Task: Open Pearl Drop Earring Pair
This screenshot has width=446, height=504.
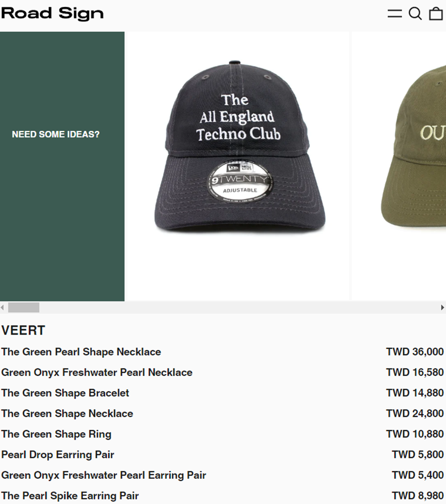Action: tap(58, 455)
